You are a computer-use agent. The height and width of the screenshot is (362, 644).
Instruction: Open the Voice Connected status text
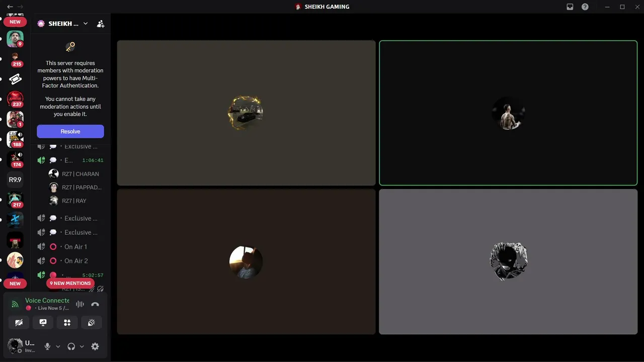pyautogui.click(x=47, y=300)
